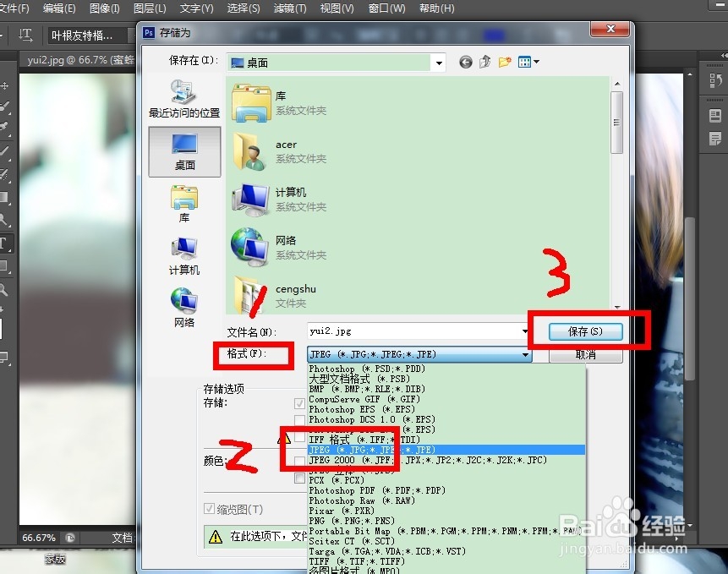Select 网络 in the places bar

pos(184,308)
